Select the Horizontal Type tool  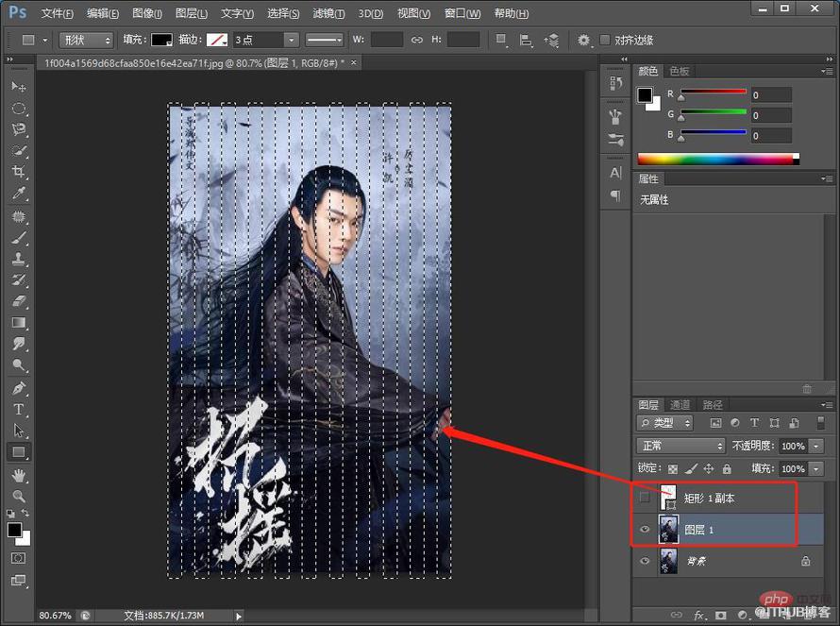coord(18,410)
